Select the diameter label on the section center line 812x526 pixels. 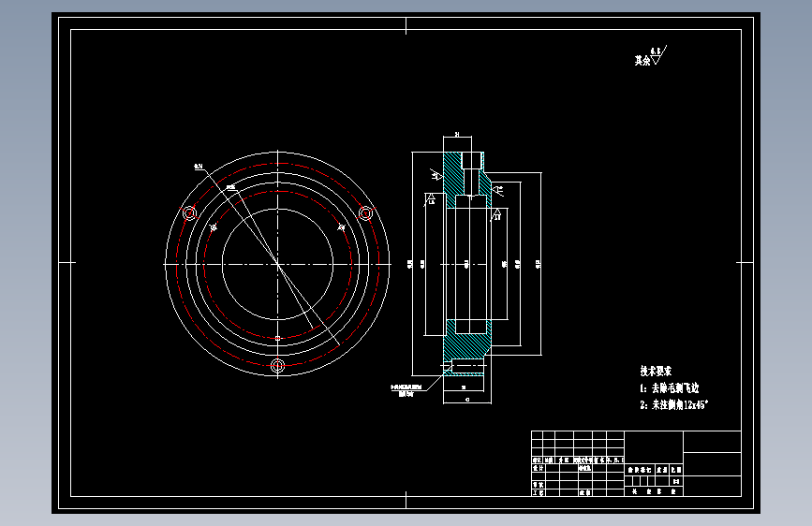(x=466, y=264)
